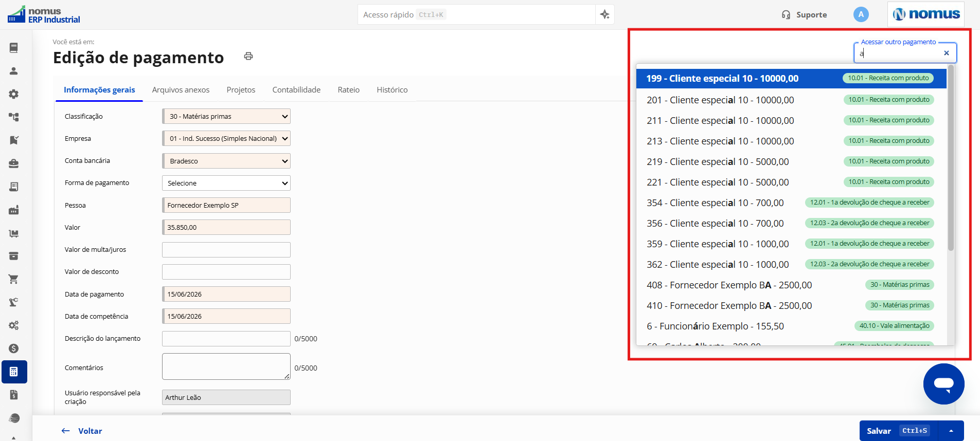Open the person icon in the sidebar
Image resolution: width=980 pixels, height=441 pixels.
(x=14, y=71)
